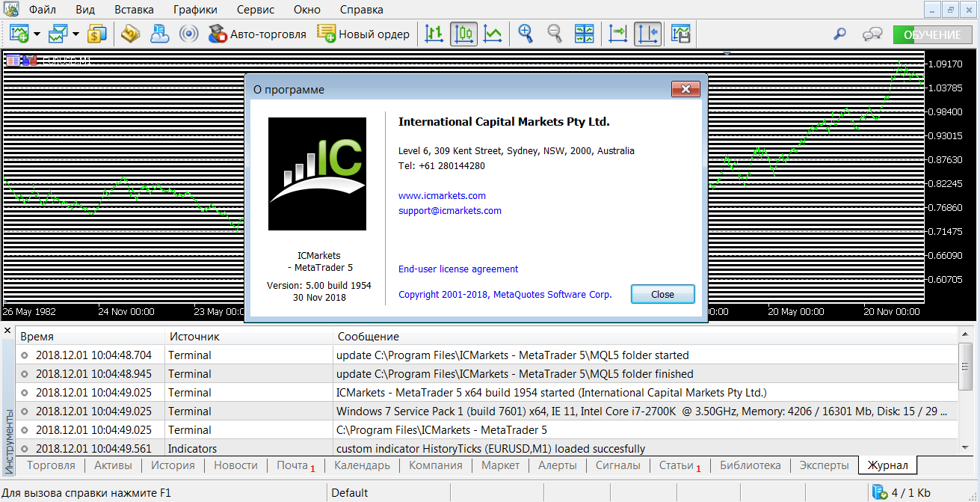Click the Profiles toolbar icon
The width and height of the screenshot is (980, 502).
click(58, 34)
